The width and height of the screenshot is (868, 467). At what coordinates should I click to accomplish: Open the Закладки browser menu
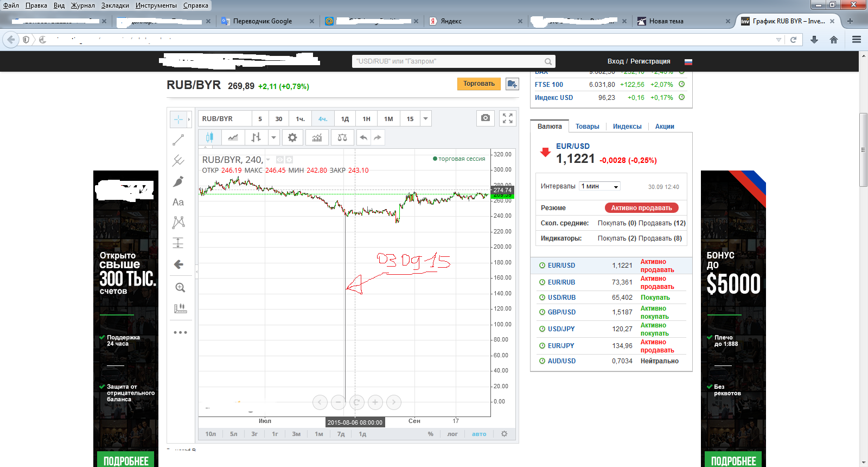115,5
